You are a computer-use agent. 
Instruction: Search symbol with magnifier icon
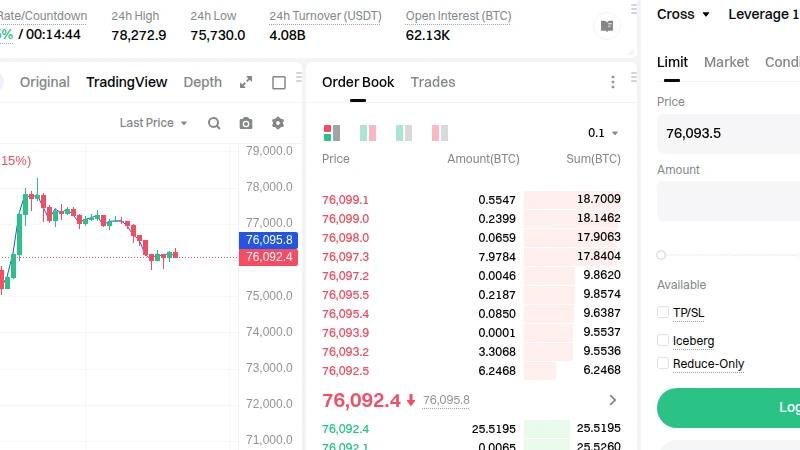(x=214, y=123)
